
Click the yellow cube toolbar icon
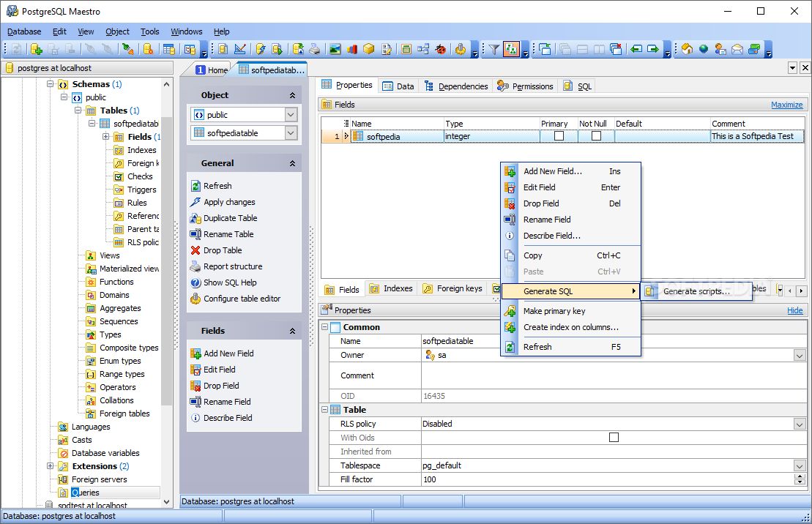369,49
